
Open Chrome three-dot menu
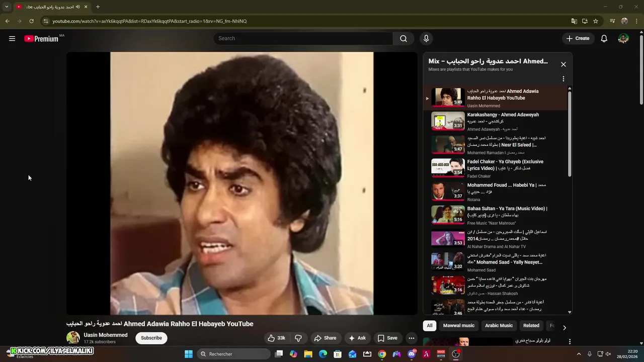tap(636, 21)
